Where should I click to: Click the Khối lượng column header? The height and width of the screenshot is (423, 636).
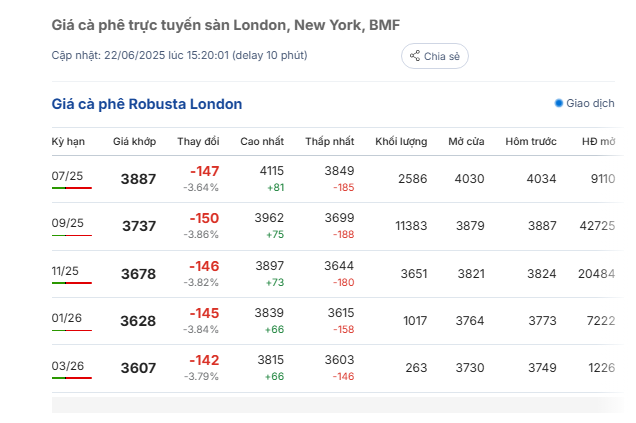(x=401, y=142)
